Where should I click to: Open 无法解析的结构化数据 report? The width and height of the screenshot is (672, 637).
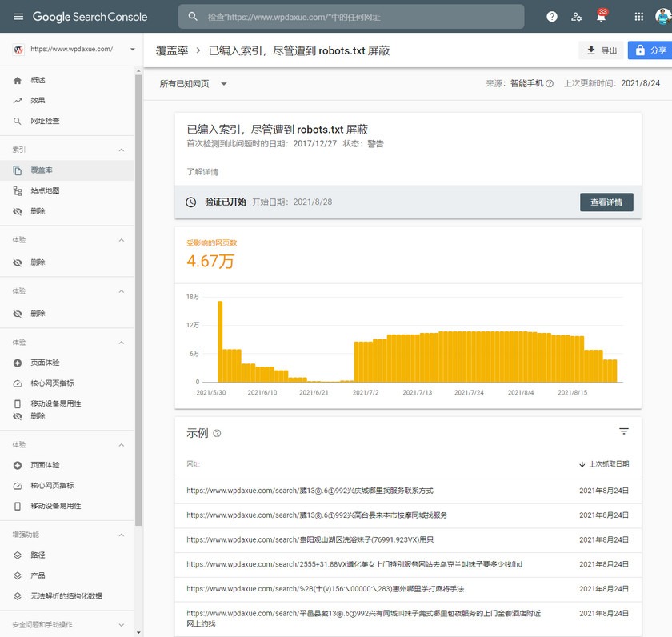coord(68,596)
